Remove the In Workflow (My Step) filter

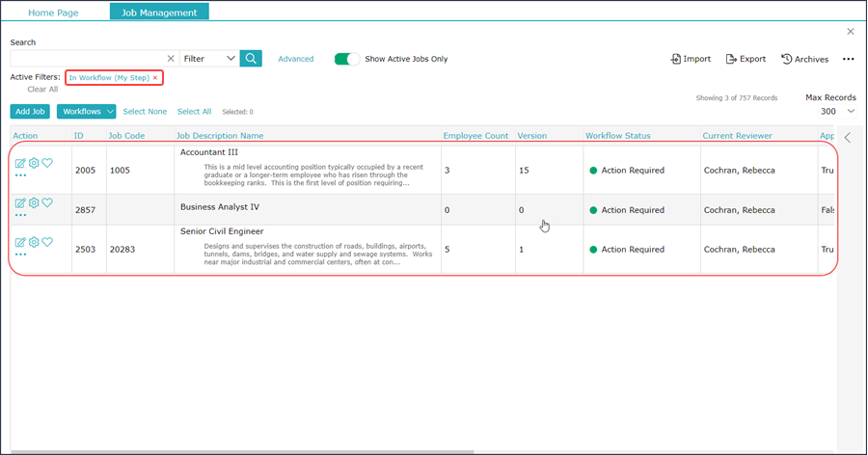tap(155, 77)
